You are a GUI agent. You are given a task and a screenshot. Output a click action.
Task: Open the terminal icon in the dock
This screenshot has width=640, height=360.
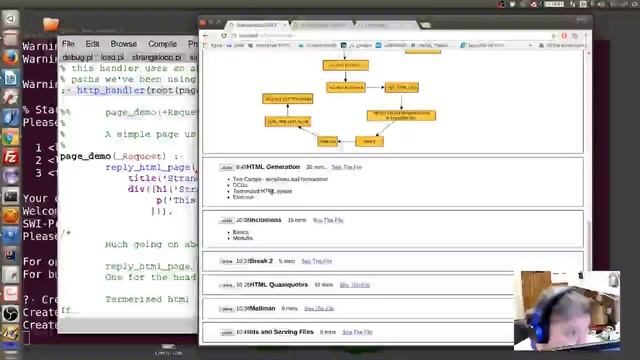(10, 197)
